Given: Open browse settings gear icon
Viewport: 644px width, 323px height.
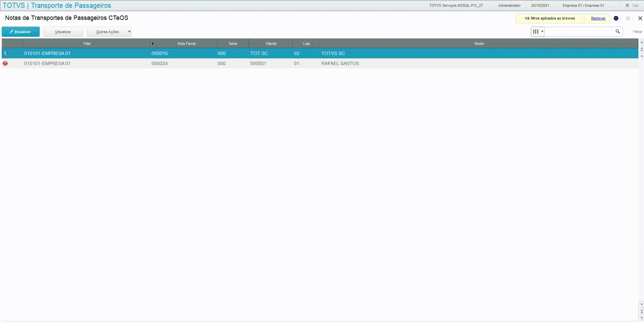Looking at the screenshot, I should tap(628, 18).
